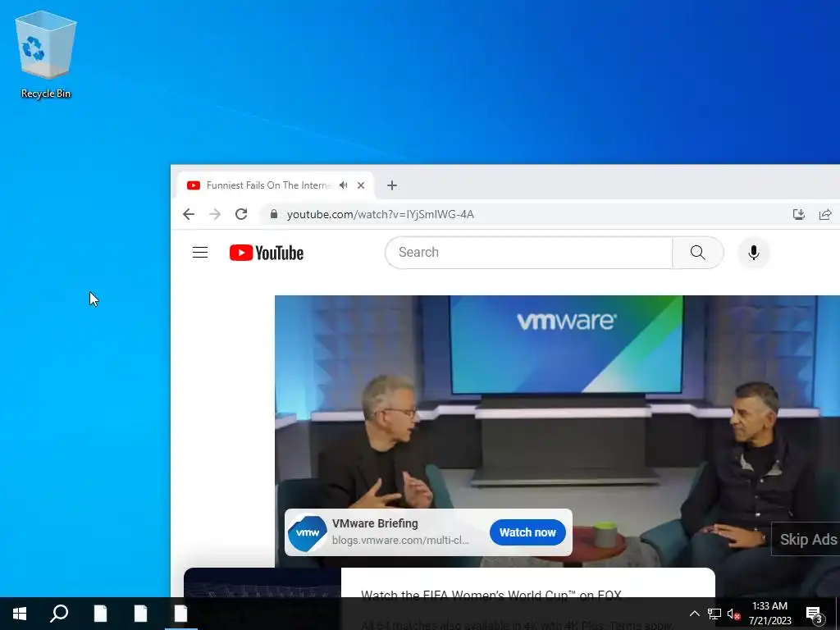Image resolution: width=840 pixels, height=630 pixels.
Task: Open the blogs.vmware.com ad link
Action: tap(400, 540)
